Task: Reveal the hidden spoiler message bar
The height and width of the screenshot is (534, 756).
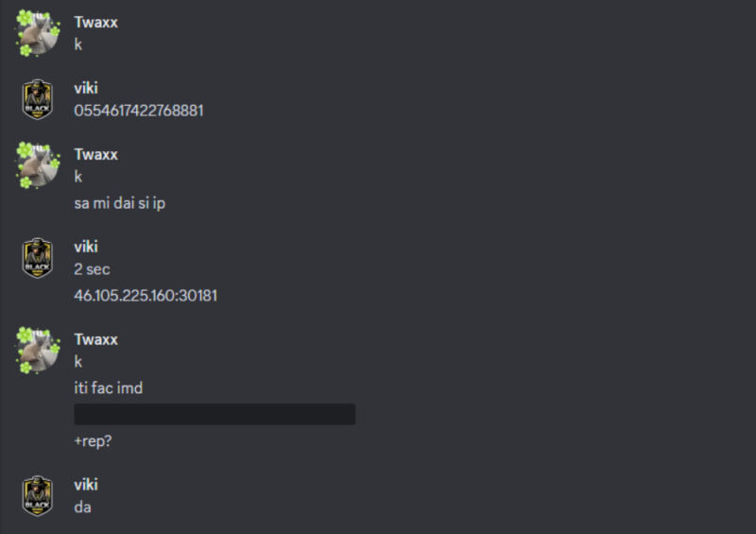Action: tap(215, 414)
